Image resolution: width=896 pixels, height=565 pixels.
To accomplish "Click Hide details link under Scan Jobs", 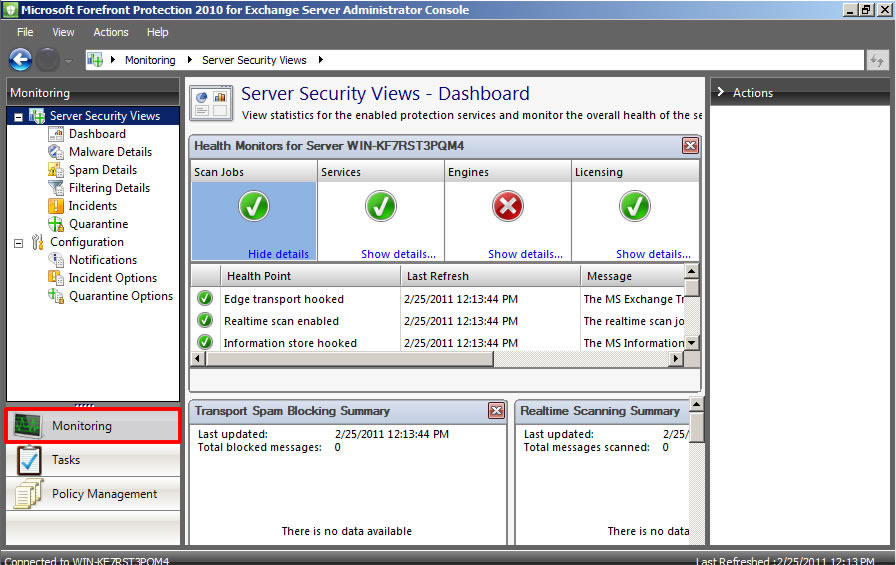I will point(278,254).
